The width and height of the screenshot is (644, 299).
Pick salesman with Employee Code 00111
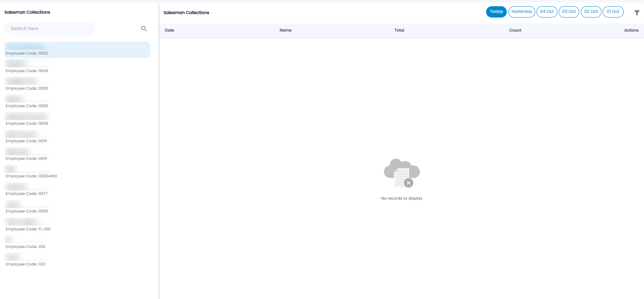[77, 155]
